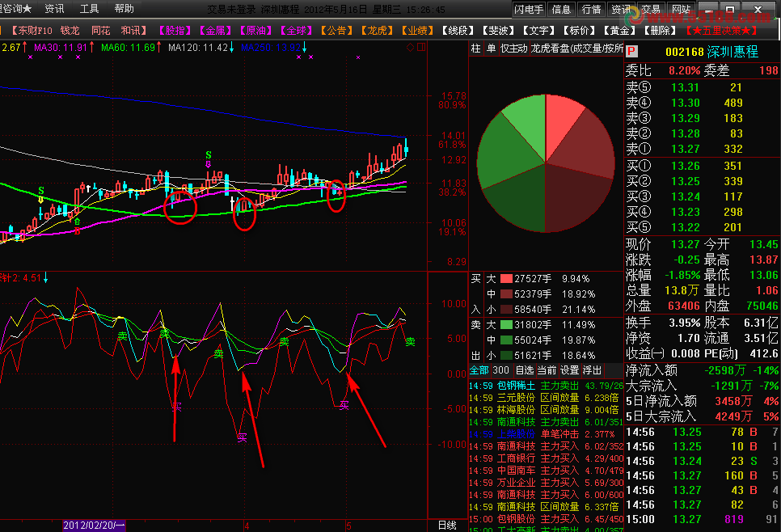This screenshot has height=532, width=781.
Task: Select the 包钢稀土 主力卖出 alert row
Action: coord(546,386)
